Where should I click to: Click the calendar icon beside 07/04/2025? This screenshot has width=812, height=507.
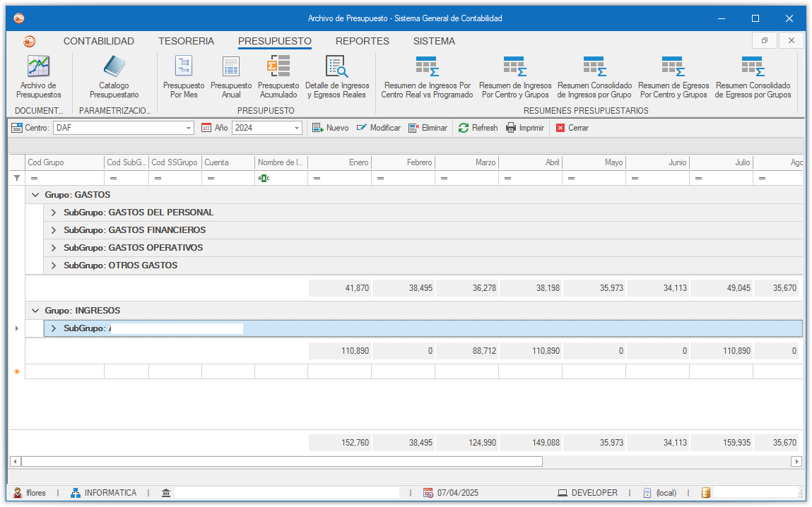428,493
